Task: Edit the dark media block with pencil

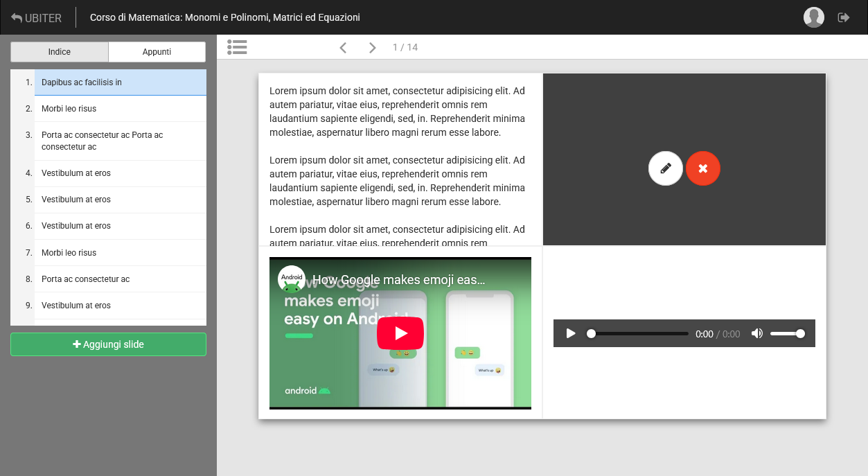Action: point(666,168)
